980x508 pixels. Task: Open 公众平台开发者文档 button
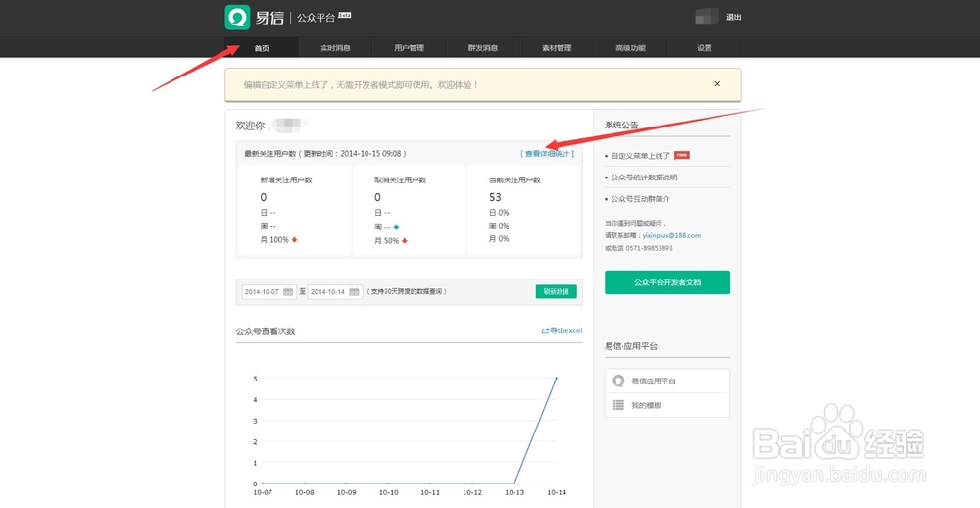click(x=667, y=282)
